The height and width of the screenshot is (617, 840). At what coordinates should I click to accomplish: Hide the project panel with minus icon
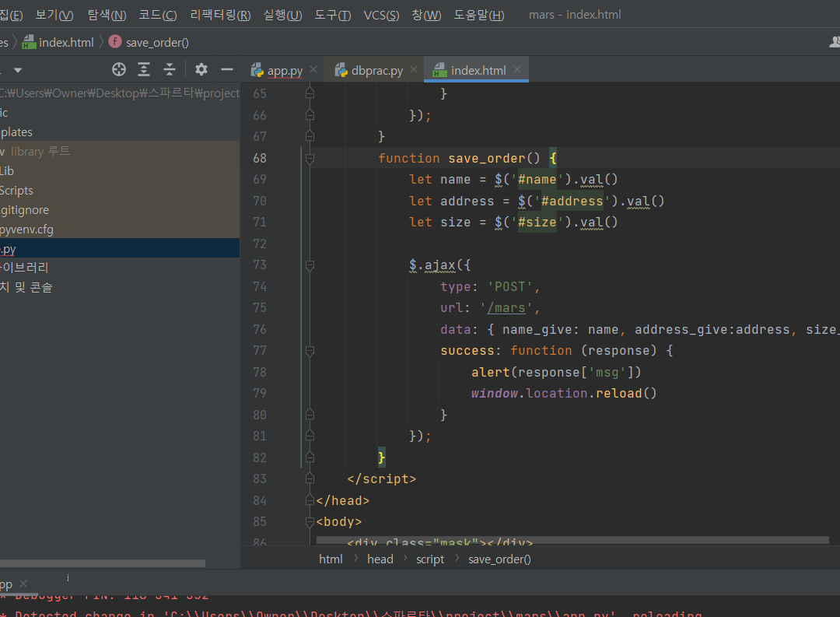[x=227, y=70]
